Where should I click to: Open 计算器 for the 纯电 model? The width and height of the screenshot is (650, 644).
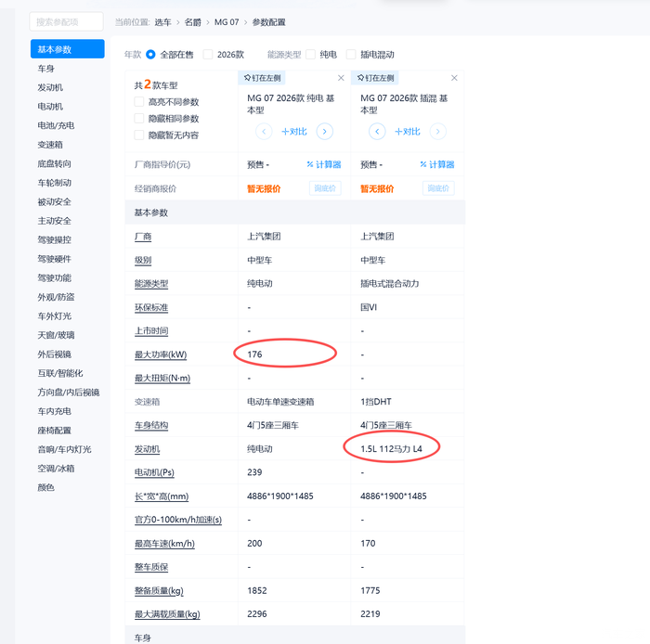pyautogui.click(x=324, y=165)
